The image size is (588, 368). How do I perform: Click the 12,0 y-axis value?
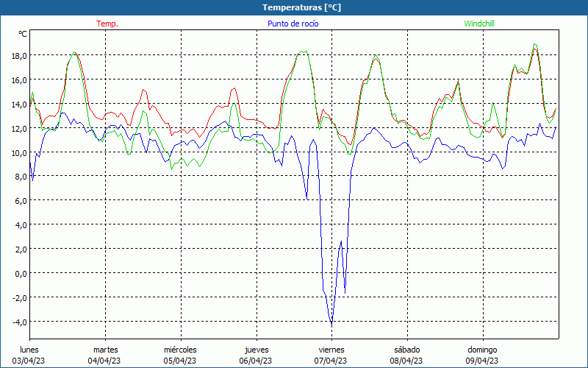pos(20,128)
